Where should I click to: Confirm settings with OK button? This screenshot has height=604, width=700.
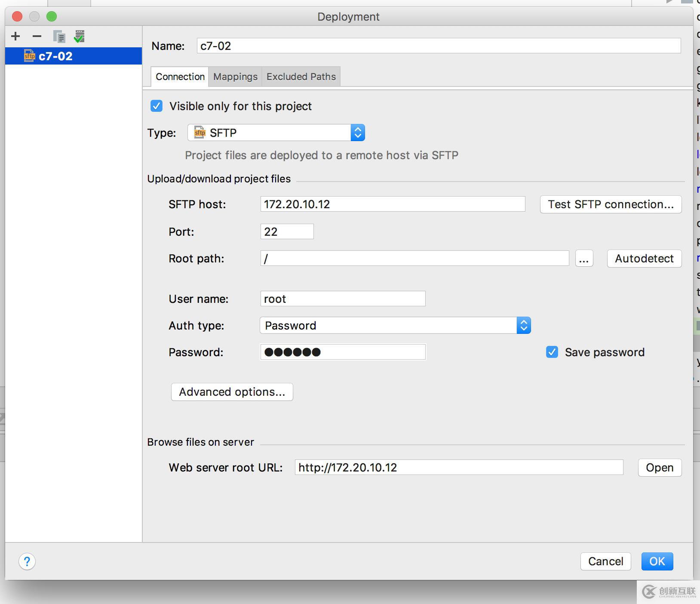pyautogui.click(x=657, y=561)
